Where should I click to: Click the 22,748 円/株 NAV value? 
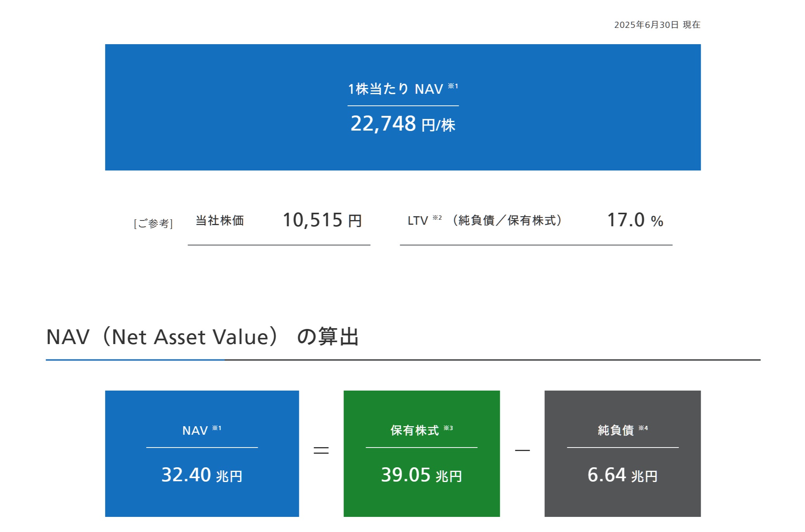click(402, 124)
